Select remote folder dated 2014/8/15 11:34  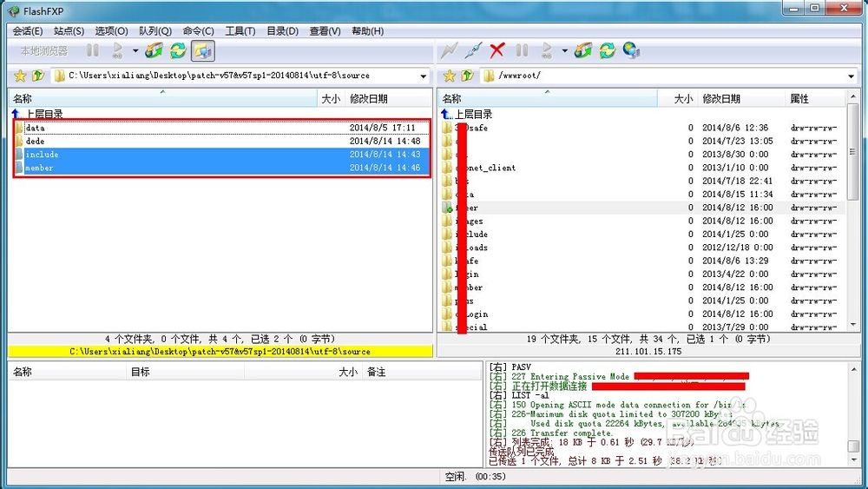[x=642, y=194]
